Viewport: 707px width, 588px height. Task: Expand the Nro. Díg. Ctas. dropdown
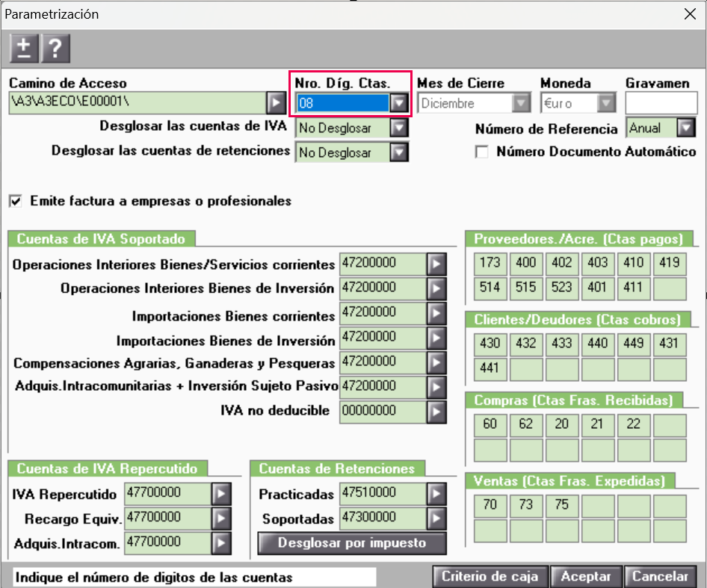(x=400, y=103)
